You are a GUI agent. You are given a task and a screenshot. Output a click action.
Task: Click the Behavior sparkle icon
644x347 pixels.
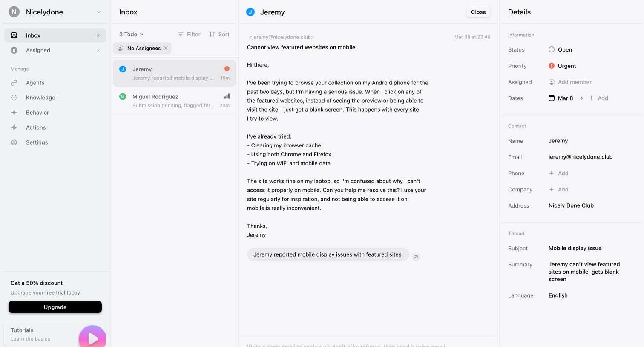point(14,113)
